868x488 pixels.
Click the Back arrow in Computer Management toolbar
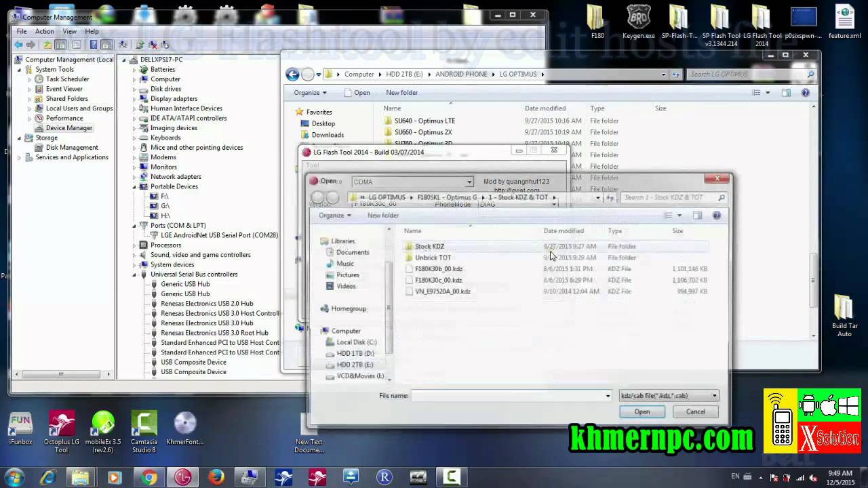click(x=18, y=45)
